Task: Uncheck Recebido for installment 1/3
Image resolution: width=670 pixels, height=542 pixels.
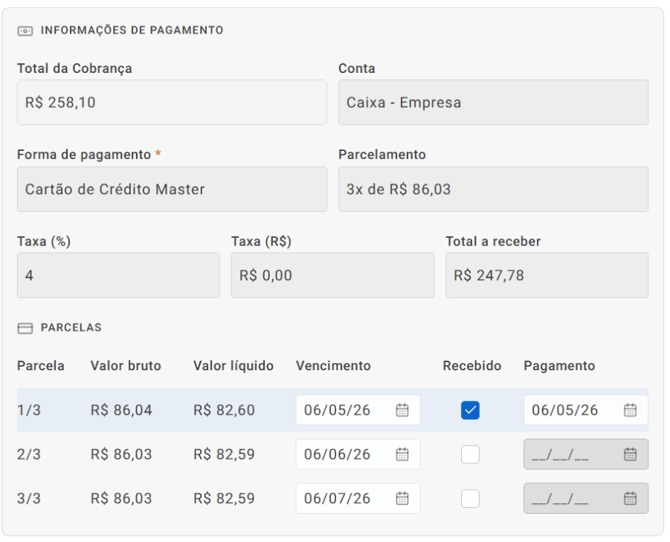Action: [470, 410]
